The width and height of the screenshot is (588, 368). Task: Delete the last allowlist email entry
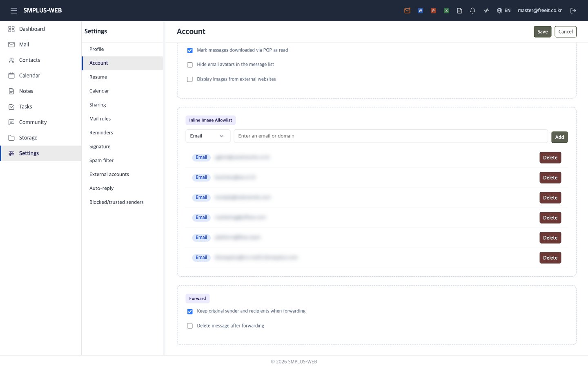tap(550, 258)
